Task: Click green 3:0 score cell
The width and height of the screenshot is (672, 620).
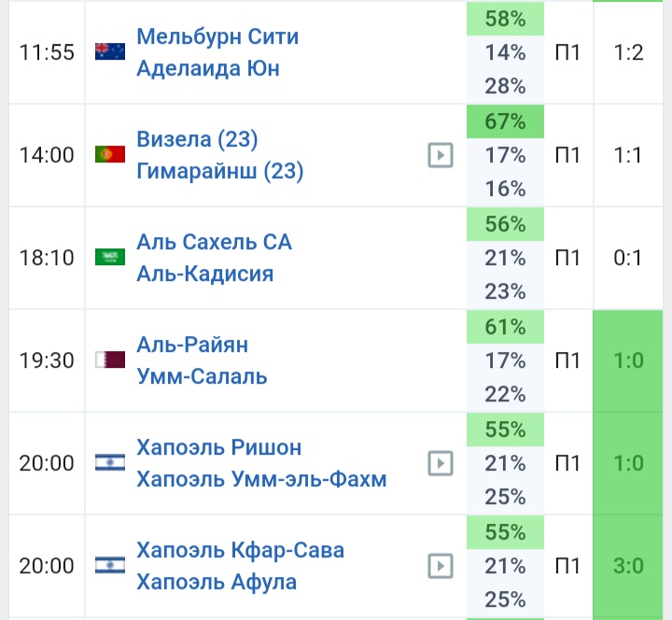Action: click(x=629, y=566)
